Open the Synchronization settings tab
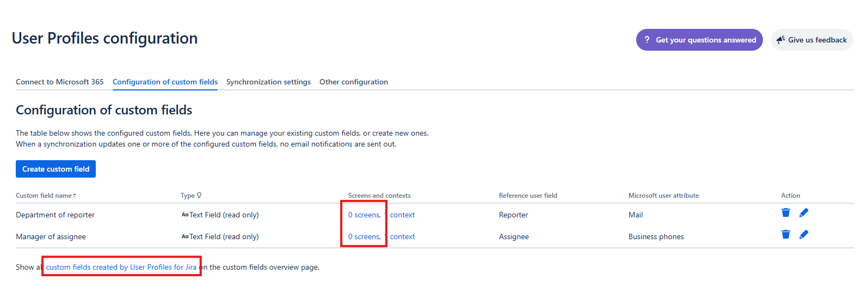868x304 pixels. click(x=268, y=82)
